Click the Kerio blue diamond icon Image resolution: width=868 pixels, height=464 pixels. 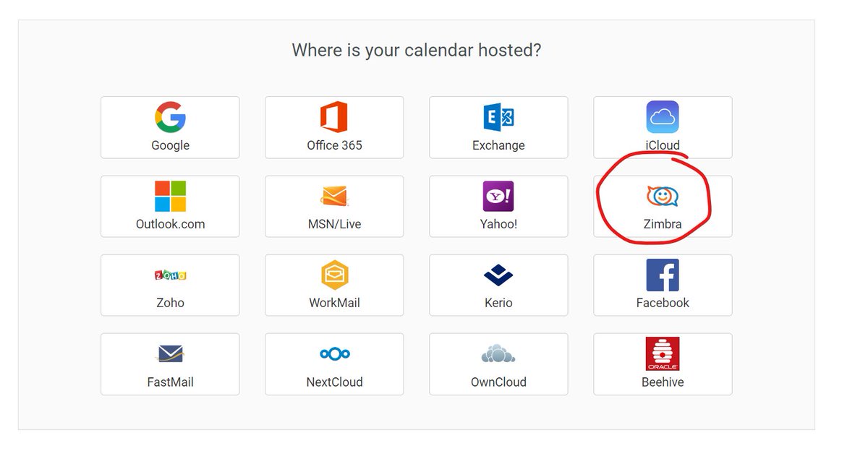click(498, 275)
